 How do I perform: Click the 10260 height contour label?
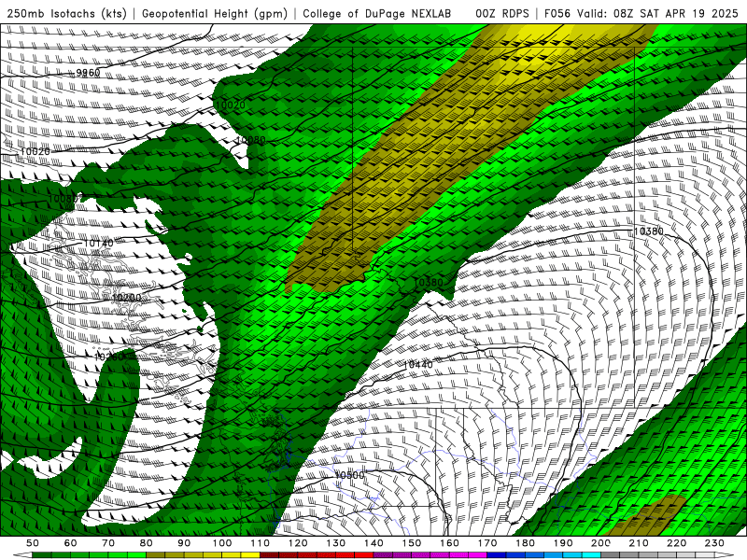(109, 357)
